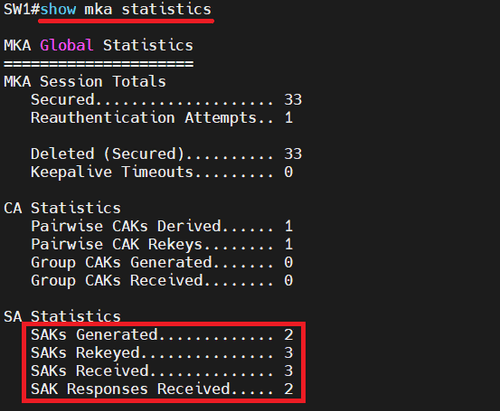Select the 'Keepalive Timeouts' line
Image resolution: width=500 pixels, height=411 pixels.
point(162,172)
